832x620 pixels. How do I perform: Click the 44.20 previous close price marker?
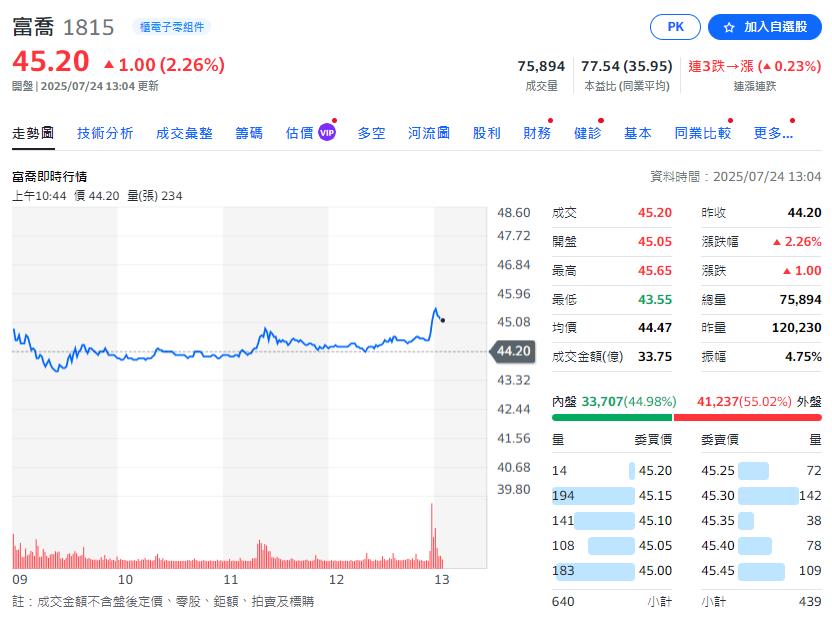coord(513,351)
